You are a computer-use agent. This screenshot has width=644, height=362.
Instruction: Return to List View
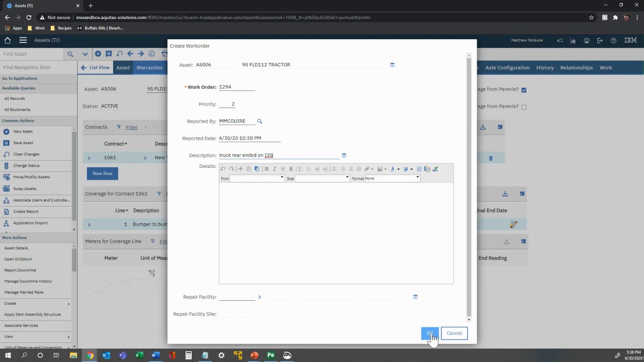(x=95, y=67)
